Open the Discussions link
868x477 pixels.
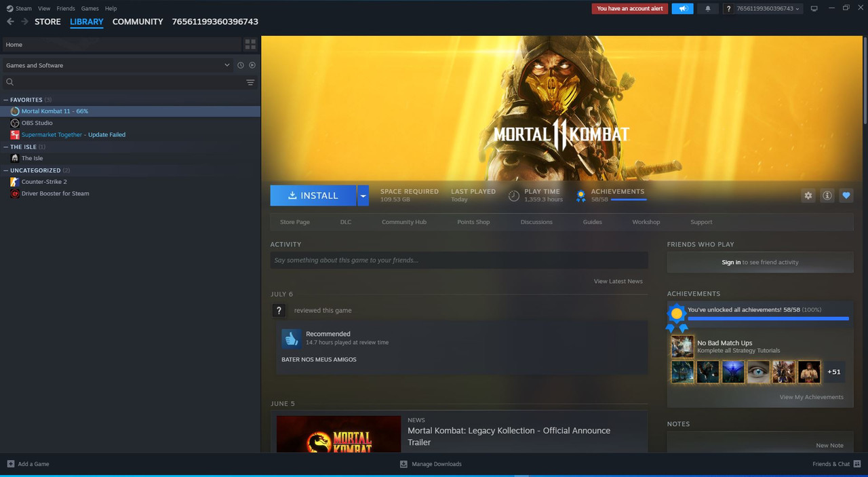[x=536, y=222]
